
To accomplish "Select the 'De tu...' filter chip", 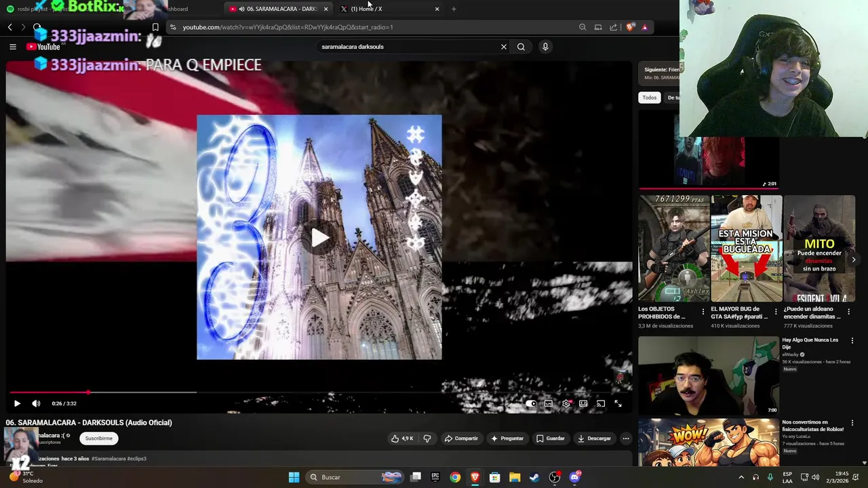I will click(673, 98).
